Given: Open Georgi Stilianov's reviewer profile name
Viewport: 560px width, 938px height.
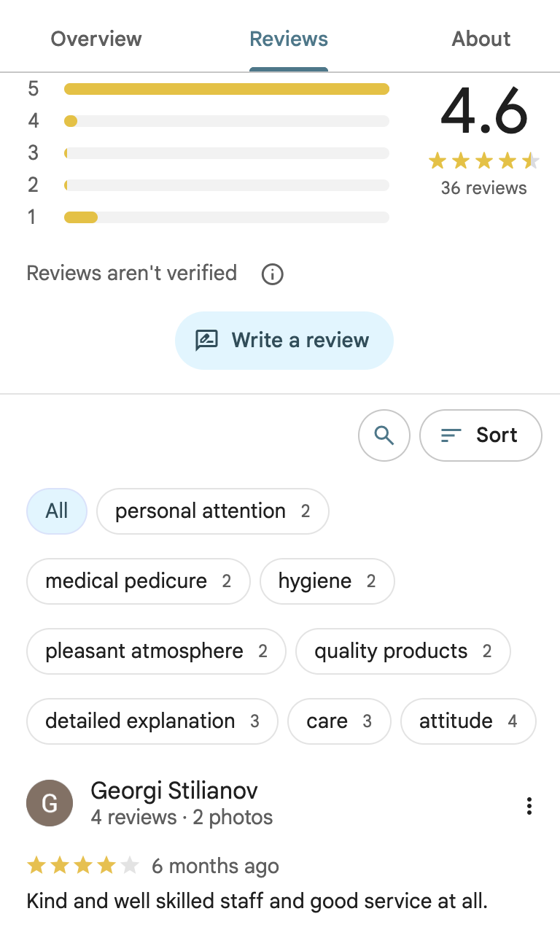Looking at the screenshot, I should (174, 790).
